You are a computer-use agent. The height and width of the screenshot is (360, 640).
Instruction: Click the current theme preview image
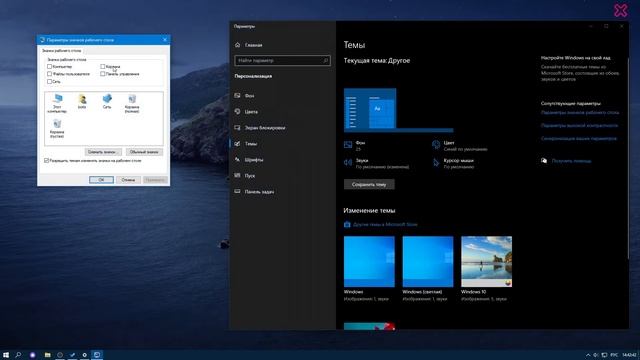[x=398, y=110]
